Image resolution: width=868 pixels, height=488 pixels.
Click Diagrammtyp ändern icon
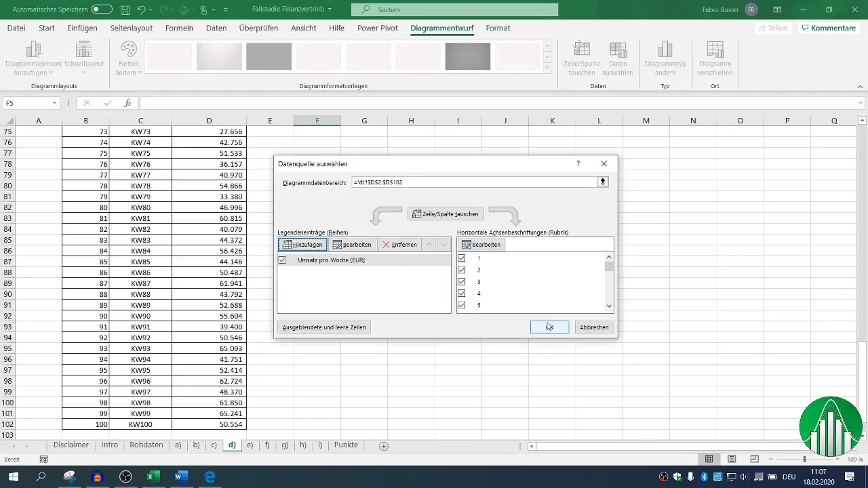pyautogui.click(x=665, y=58)
